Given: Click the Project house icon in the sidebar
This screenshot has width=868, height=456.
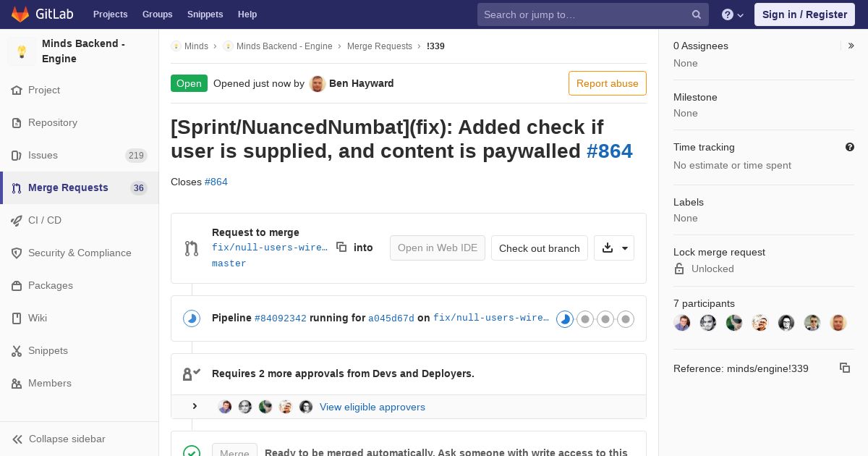Looking at the screenshot, I should click(17, 90).
